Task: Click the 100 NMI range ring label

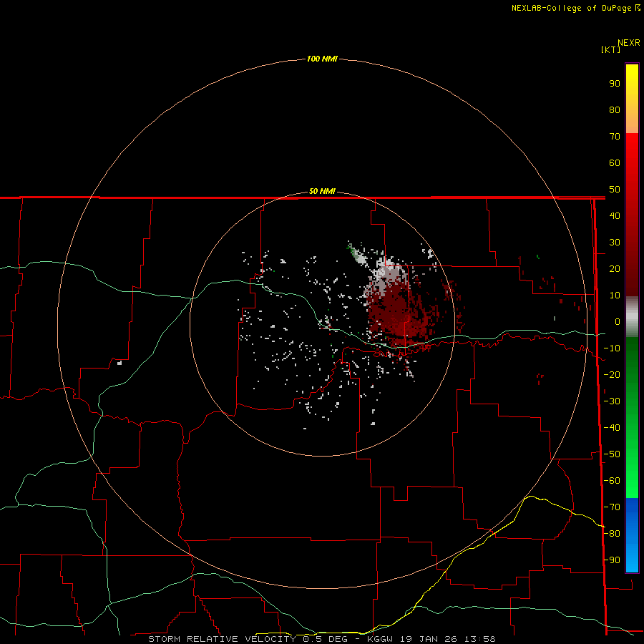Action: (x=322, y=59)
